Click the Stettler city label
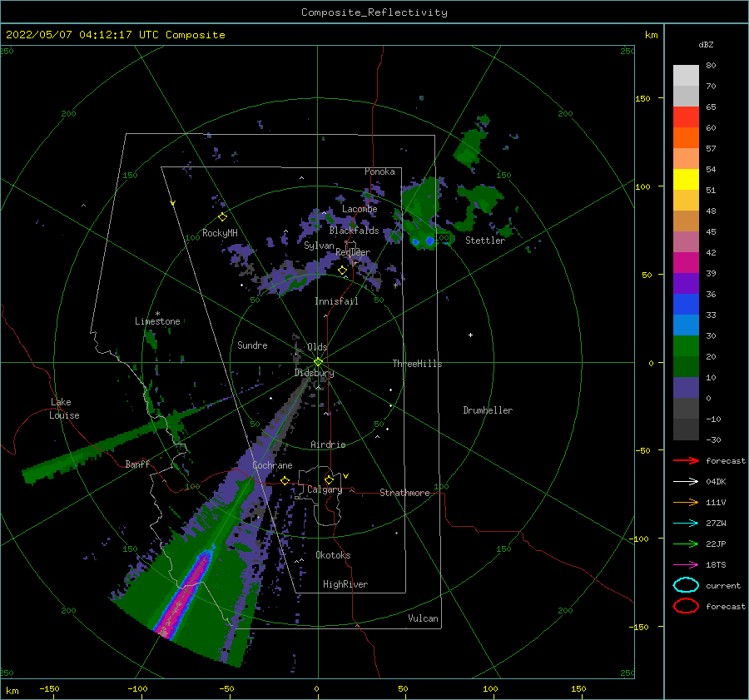 pyautogui.click(x=485, y=241)
